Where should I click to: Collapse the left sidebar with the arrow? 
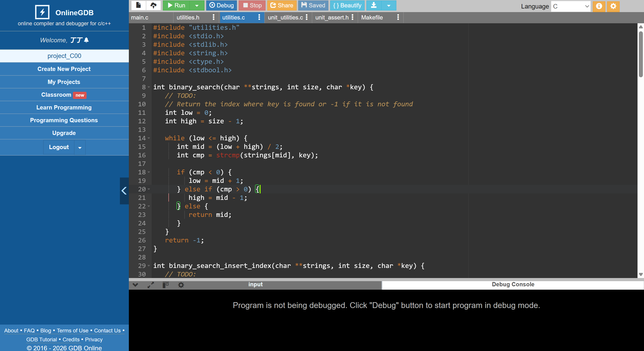pyautogui.click(x=124, y=191)
